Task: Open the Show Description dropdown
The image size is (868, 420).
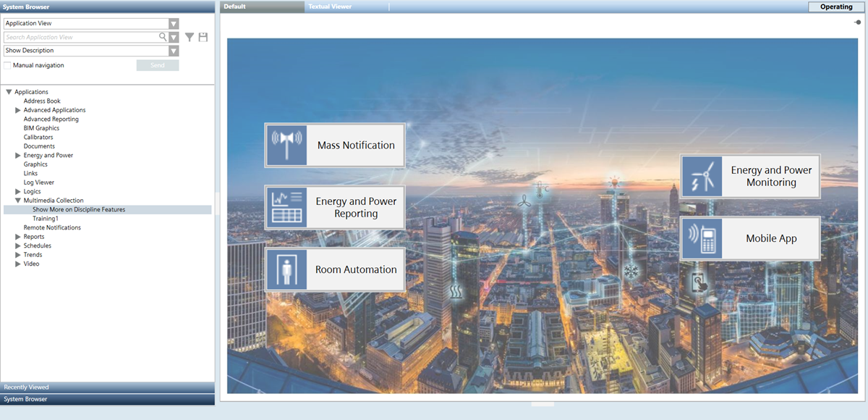Action: (x=174, y=51)
